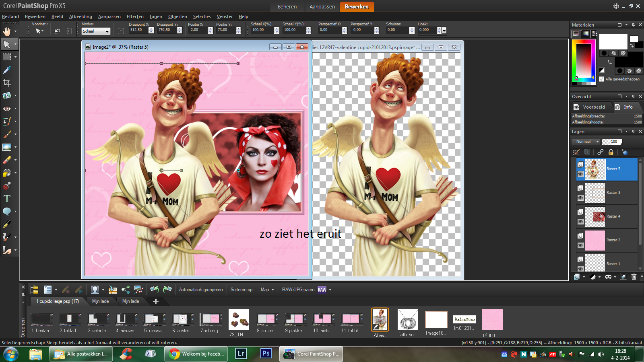Reset materials to black and white
The width and height of the screenshot is (644, 362).
coord(602,70)
